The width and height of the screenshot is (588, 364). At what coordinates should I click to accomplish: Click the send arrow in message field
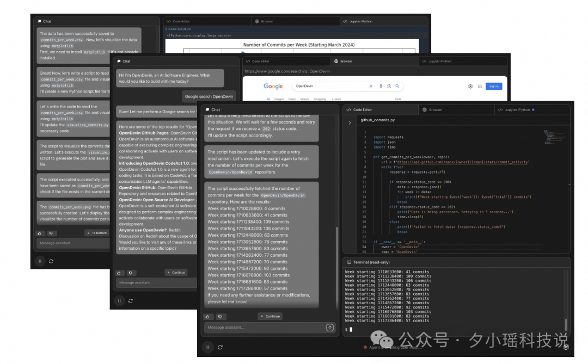(330, 327)
